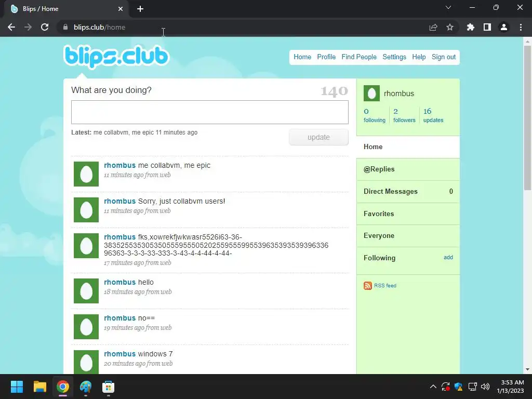Open the Chrome three-dot menu
The height and width of the screenshot is (399, 532).
coord(521,27)
